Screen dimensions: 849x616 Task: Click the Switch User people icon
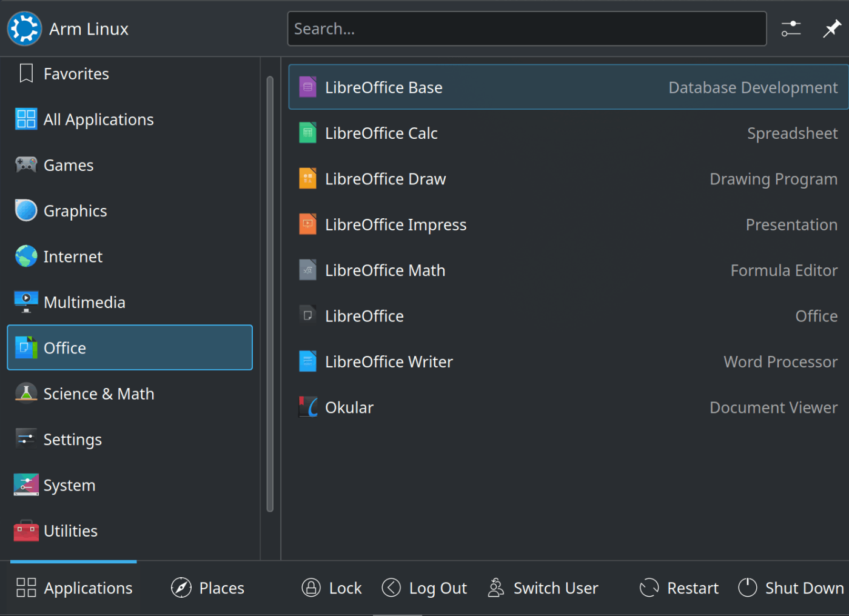pos(495,588)
